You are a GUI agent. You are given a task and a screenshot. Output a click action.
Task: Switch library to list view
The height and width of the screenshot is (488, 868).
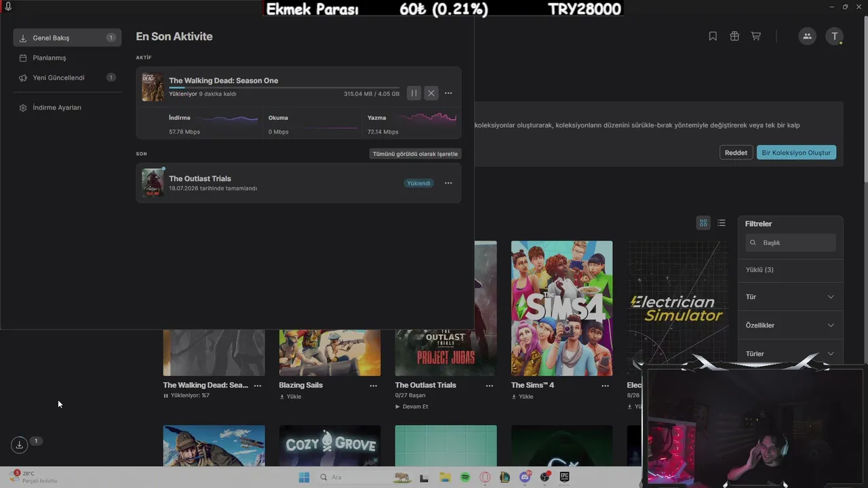tap(722, 223)
